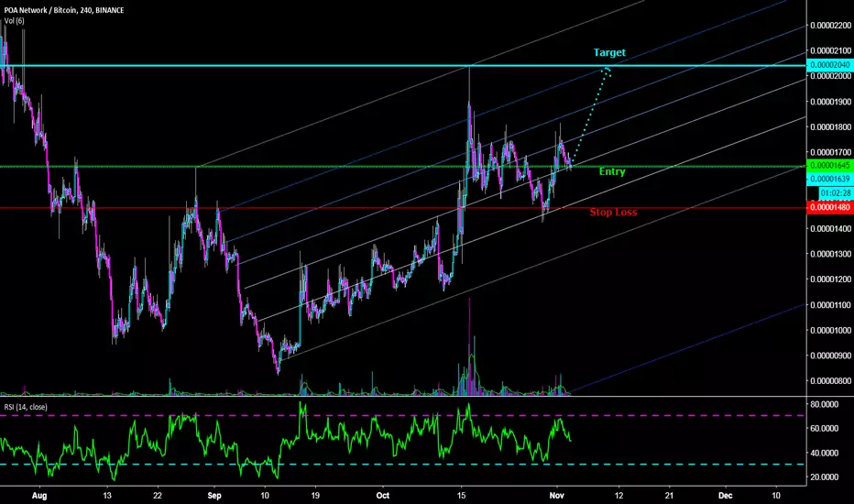The height and width of the screenshot is (504, 854).
Task: Click the 01:02:28 countdown timer
Action: [x=836, y=192]
